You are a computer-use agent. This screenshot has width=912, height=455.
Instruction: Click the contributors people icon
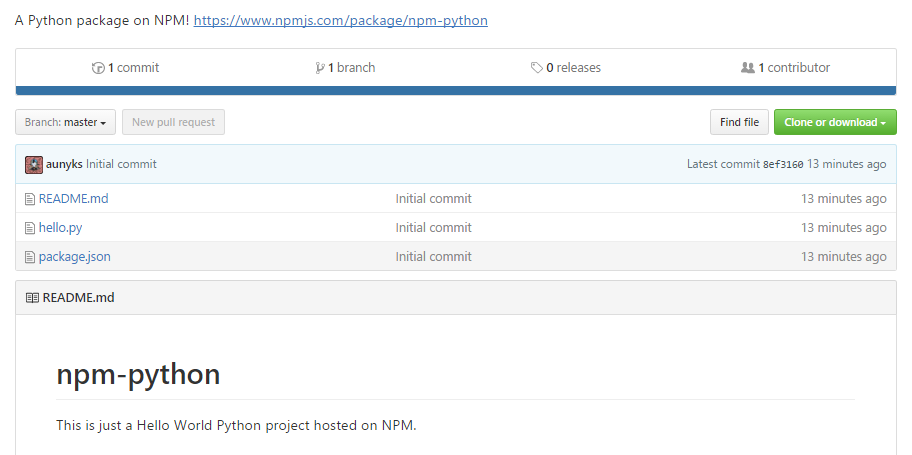pos(747,68)
